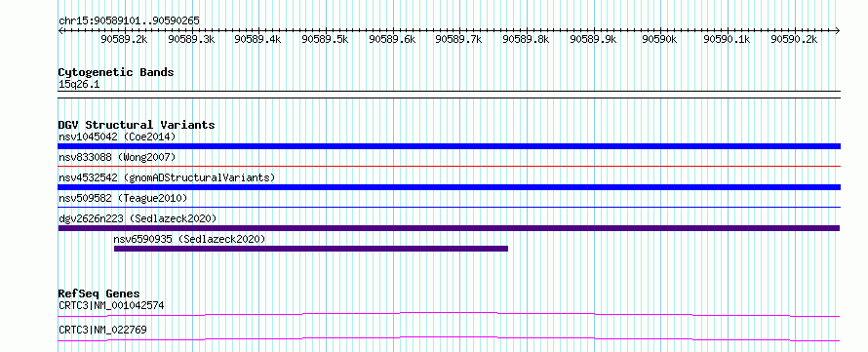Click the 90590.1k ruler tick label
The height and width of the screenshot is (352, 868).
tap(727, 39)
